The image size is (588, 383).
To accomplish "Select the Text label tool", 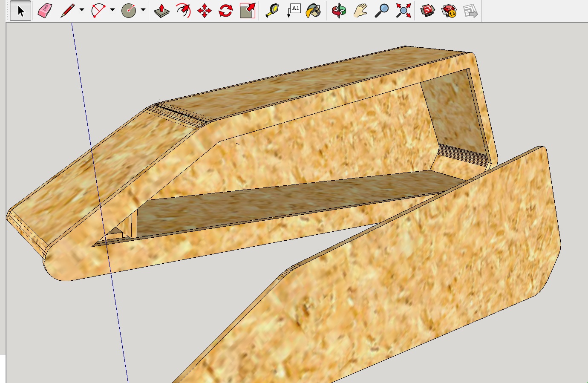I will point(294,11).
